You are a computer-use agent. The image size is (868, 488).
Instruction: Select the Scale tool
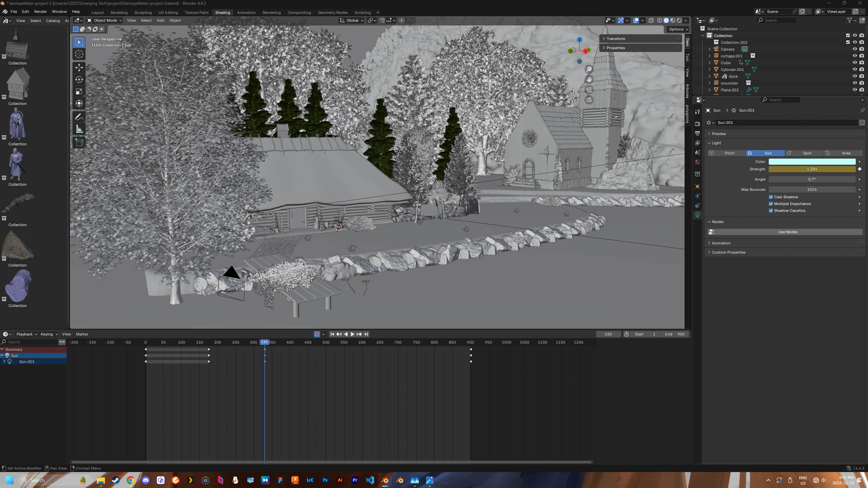click(x=79, y=92)
